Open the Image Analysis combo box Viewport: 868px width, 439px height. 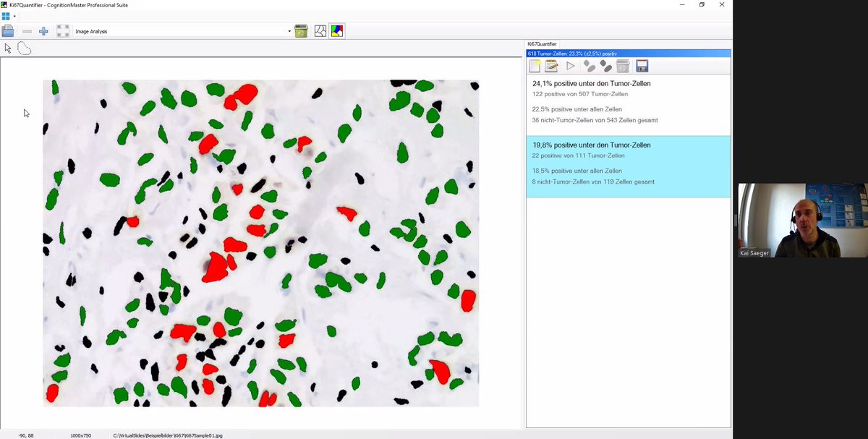click(182, 31)
